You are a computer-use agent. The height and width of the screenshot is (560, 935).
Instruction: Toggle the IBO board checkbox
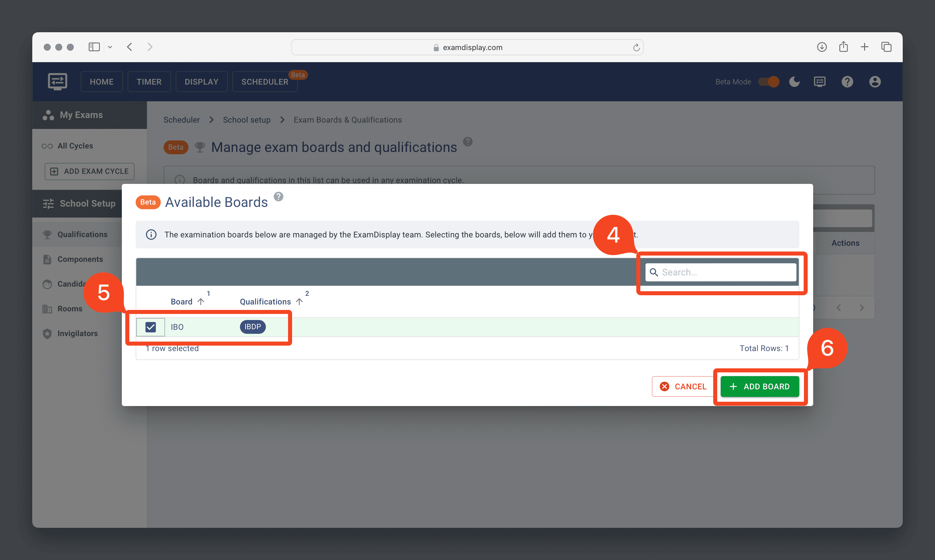tap(150, 327)
